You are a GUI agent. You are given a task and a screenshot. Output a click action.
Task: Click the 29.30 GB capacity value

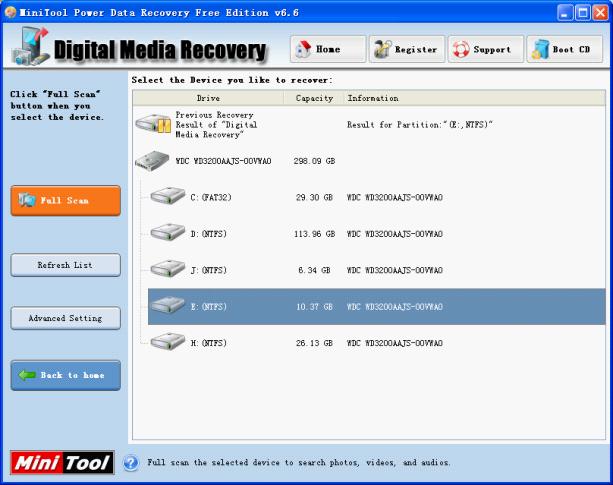click(314, 197)
